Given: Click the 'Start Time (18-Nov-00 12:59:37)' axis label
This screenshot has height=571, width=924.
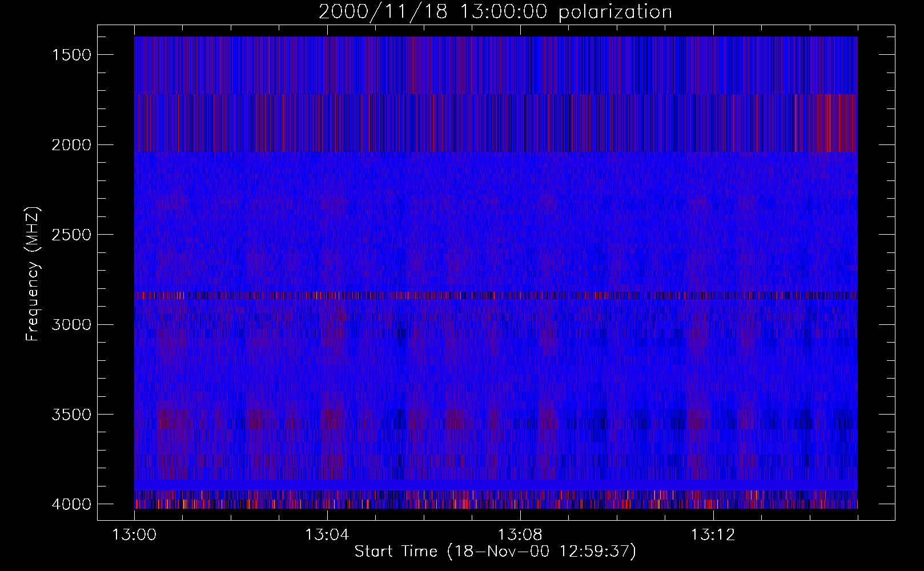Looking at the screenshot, I should tap(495, 552).
